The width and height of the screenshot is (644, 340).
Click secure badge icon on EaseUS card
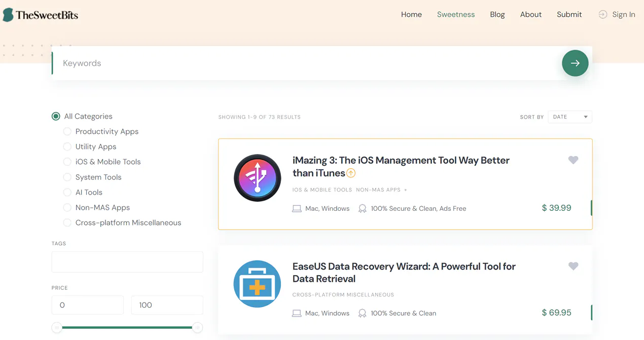point(363,314)
